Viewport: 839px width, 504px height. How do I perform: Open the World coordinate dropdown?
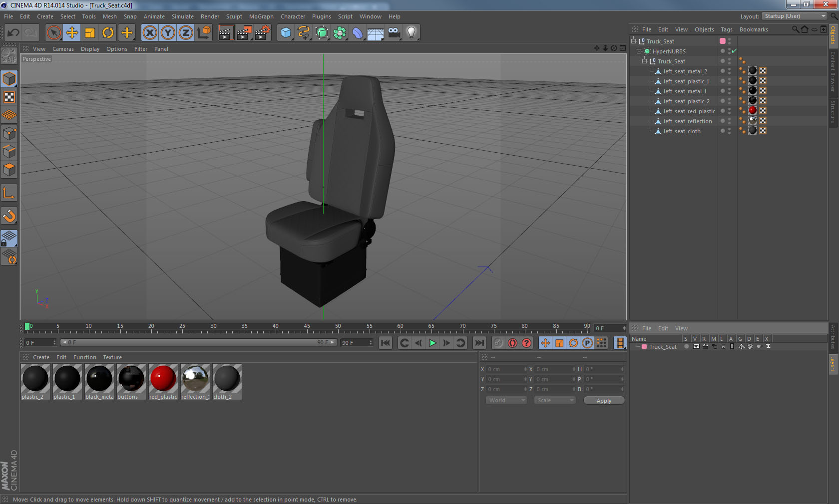pos(506,400)
